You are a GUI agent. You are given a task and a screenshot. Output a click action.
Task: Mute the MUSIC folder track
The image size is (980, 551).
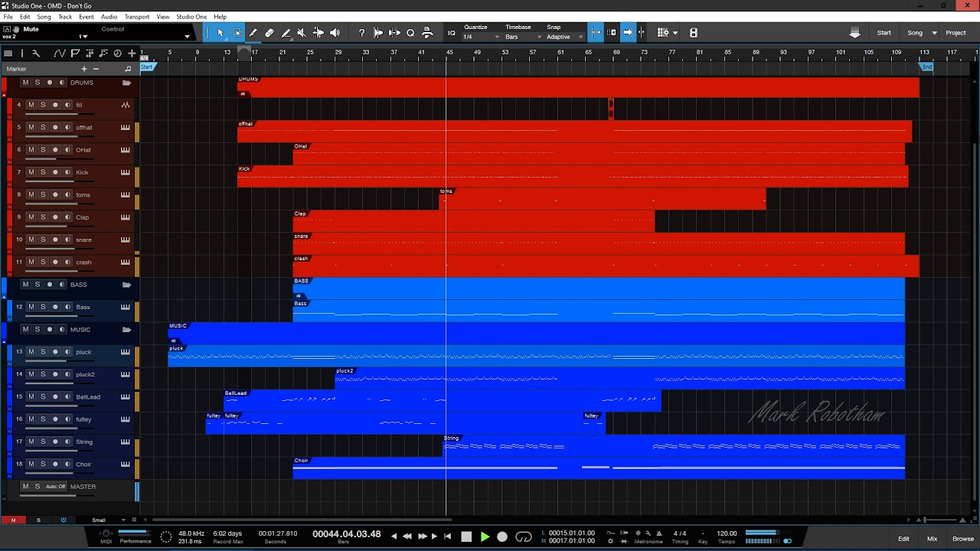[25, 330]
